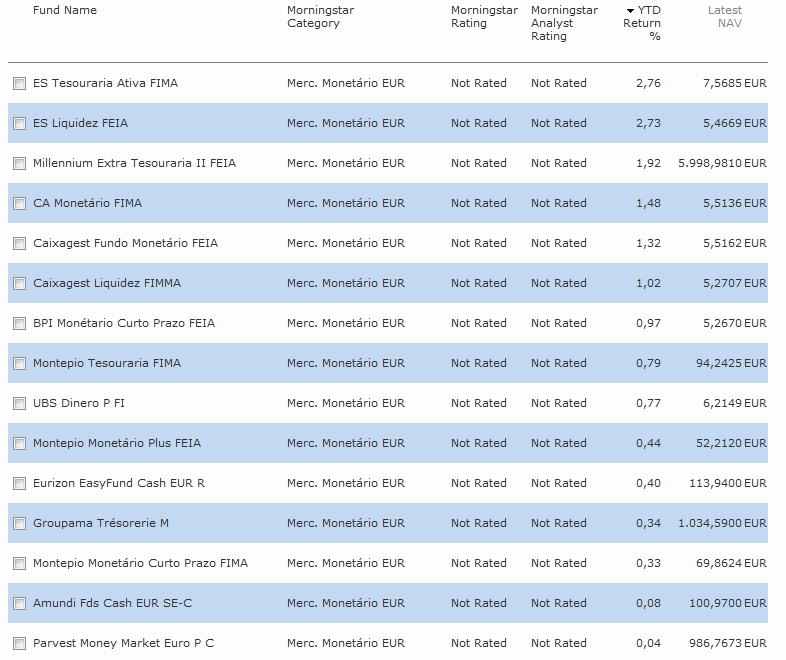Open Millennium Extra Tesouraria II FEIA fund
Viewport: 786px width, 660px height.
tap(134, 163)
